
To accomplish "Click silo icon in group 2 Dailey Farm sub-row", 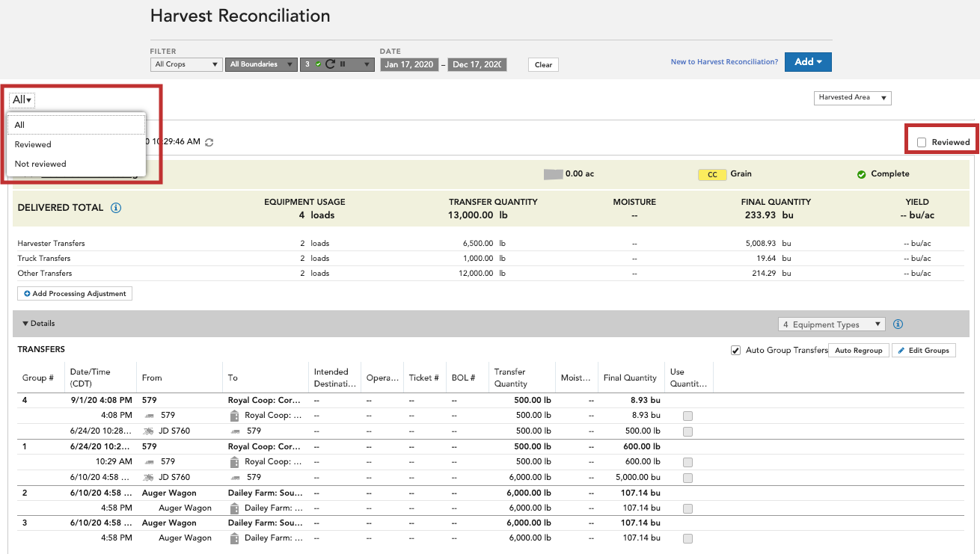I will (x=234, y=508).
